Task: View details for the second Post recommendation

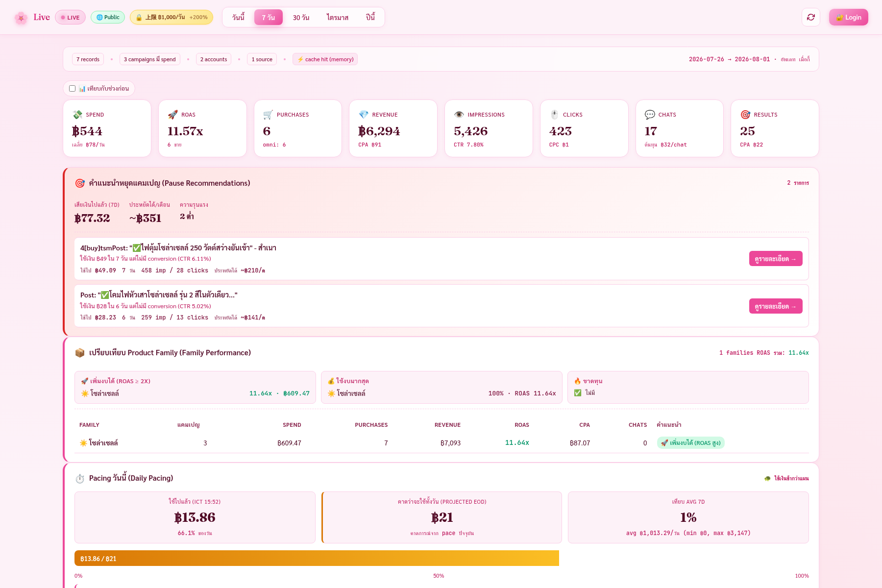Action: pos(776,306)
